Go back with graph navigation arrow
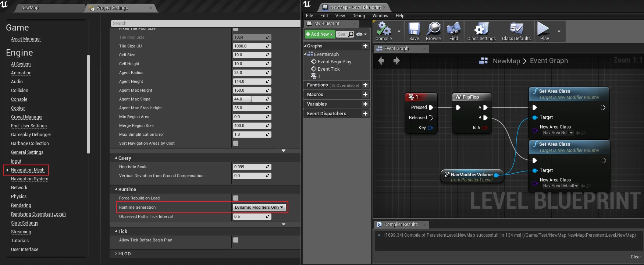Image resolution: width=644 pixels, height=265 pixels. [381, 61]
